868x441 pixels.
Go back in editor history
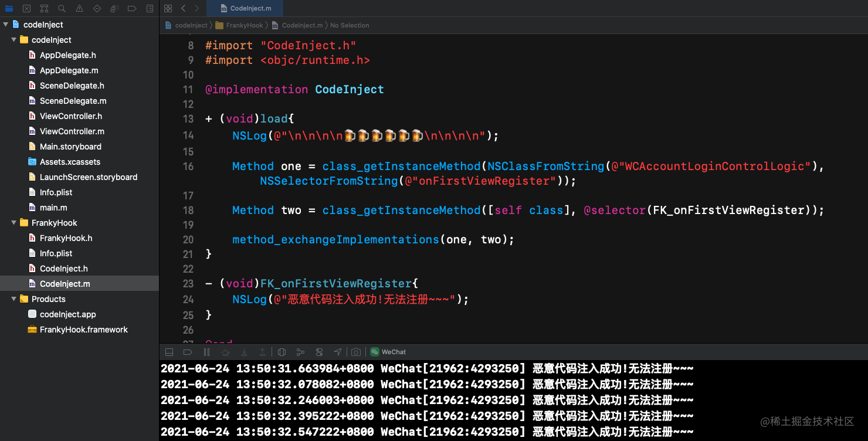[x=183, y=8]
